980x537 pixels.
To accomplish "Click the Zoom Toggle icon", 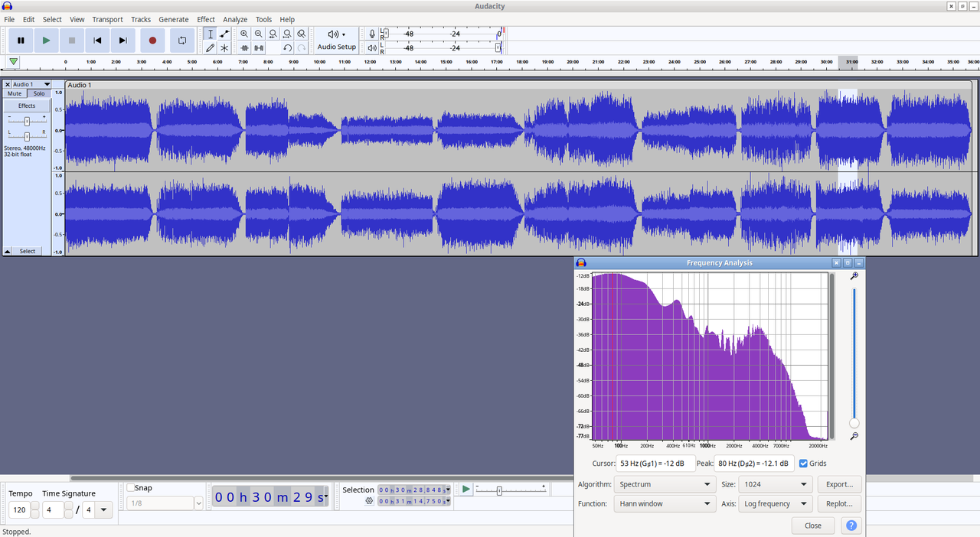I will (x=302, y=34).
